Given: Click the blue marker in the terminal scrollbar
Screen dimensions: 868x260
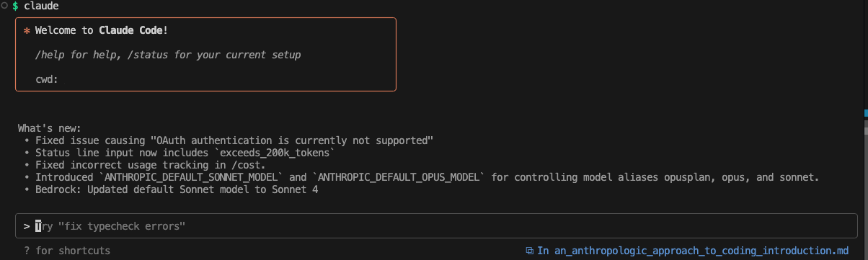Looking at the screenshot, I should (x=866, y=112).
